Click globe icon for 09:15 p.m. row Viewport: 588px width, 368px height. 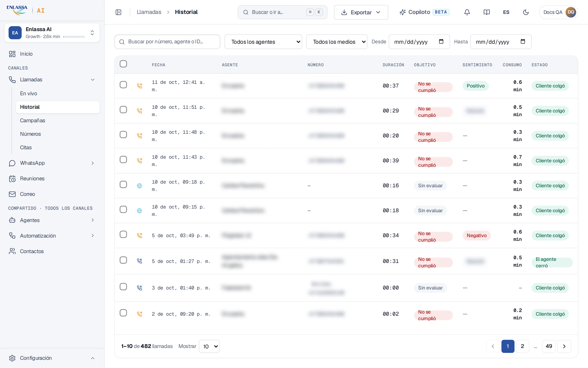click(x=139, y=211)
